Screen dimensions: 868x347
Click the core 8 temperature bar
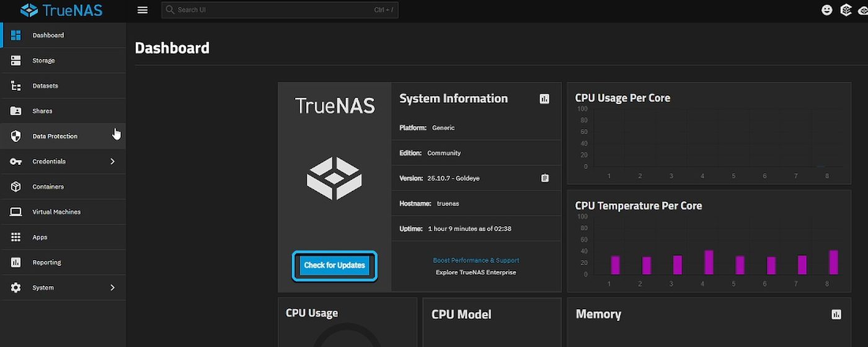[833, 263]
